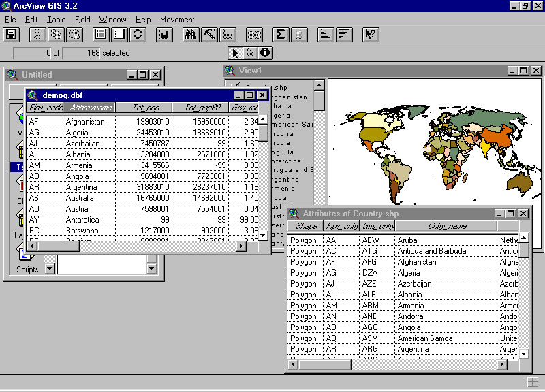Open the Query Builder hammer tool
545x392 pixels.
pos(209,34)
